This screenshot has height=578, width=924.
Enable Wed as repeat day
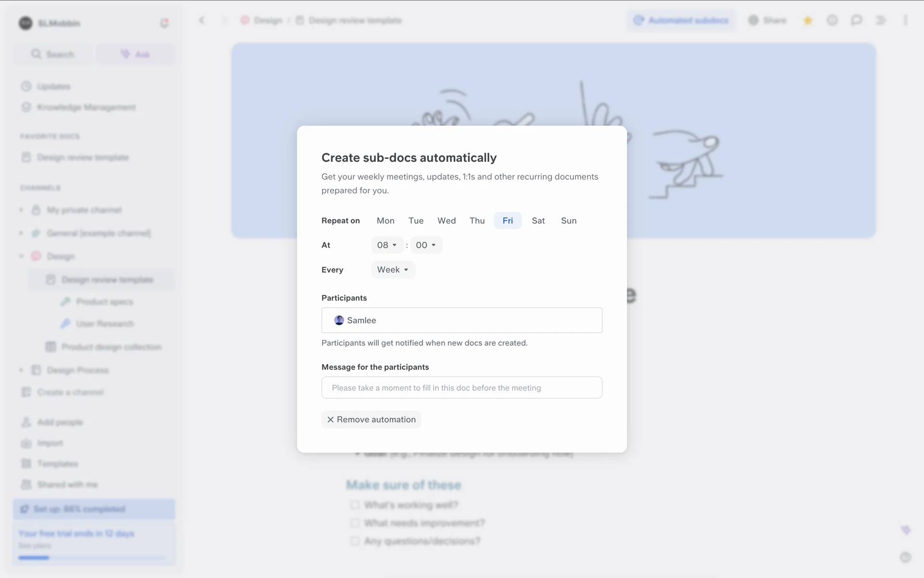[x=447, y=221]
